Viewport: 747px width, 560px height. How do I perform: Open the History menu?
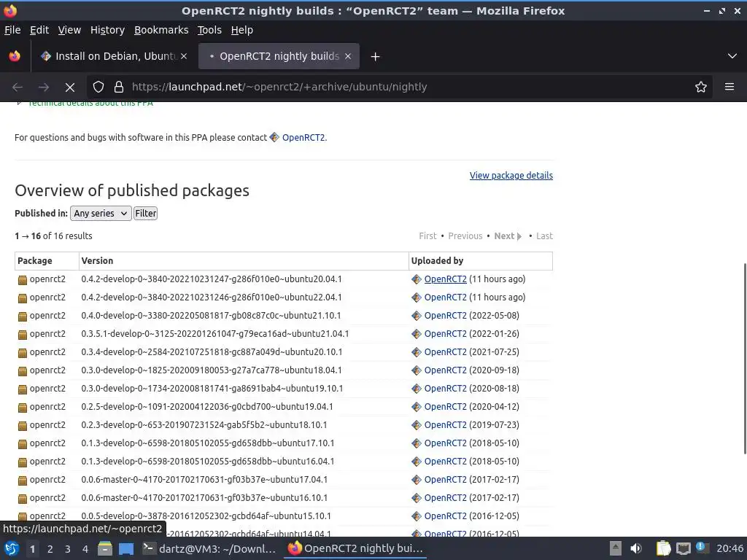tap(107, 30)
